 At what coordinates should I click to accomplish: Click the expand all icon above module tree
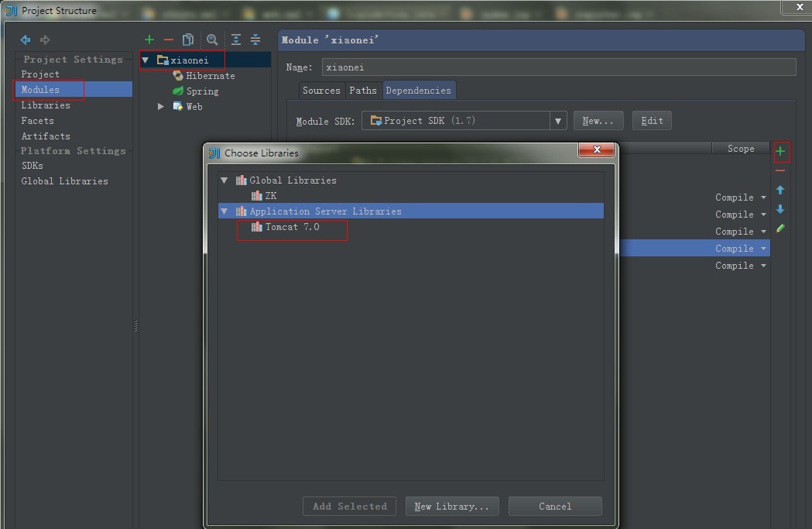[x=235, y=40]
